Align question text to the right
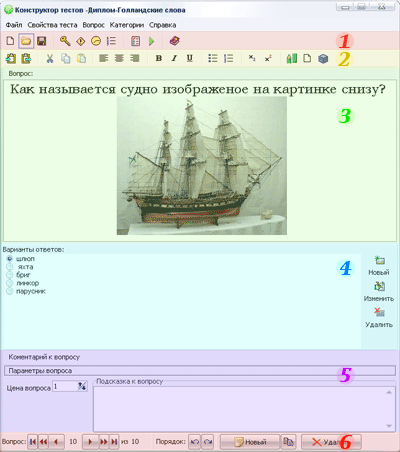 (135, 58)
